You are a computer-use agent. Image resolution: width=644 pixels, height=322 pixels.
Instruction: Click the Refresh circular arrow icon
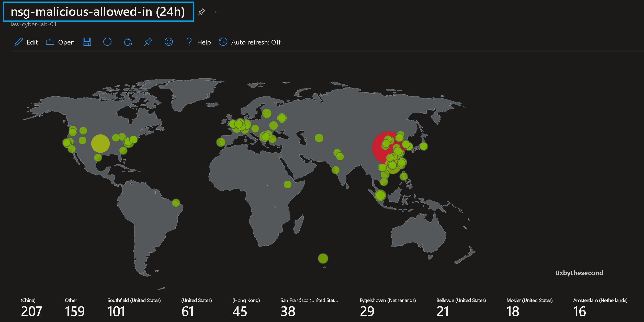tap(107, 42)
